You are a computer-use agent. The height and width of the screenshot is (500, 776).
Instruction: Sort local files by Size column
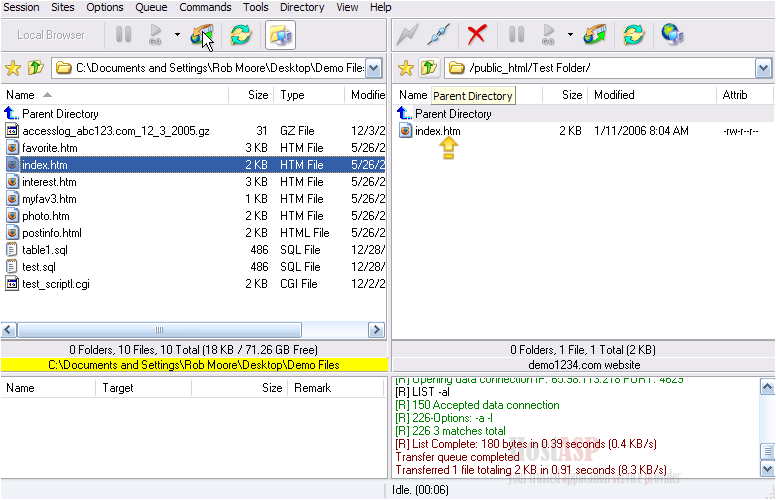coord(251,95)
